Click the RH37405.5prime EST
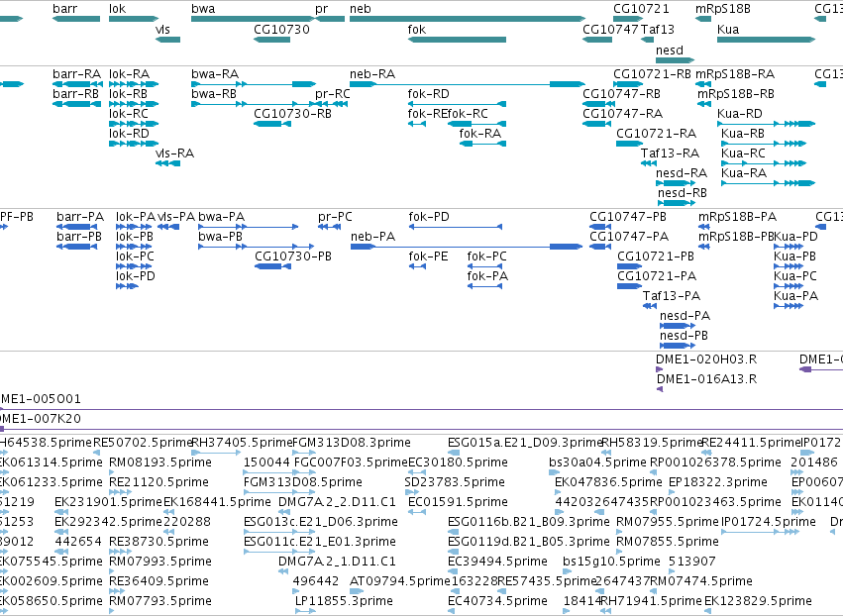The height and width of the screenshot is (616, 843). (x=216, y=453)
